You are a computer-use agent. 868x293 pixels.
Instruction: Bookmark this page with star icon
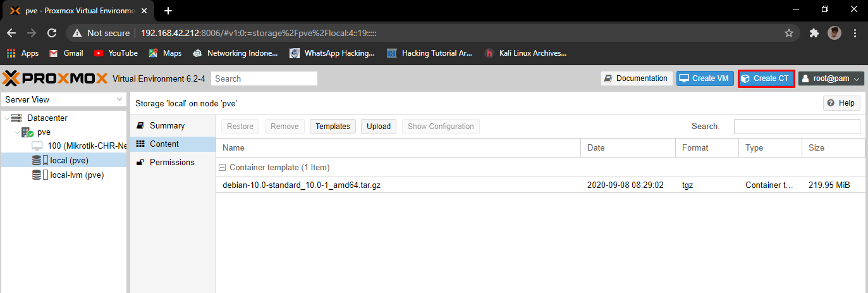coord(789,33)
